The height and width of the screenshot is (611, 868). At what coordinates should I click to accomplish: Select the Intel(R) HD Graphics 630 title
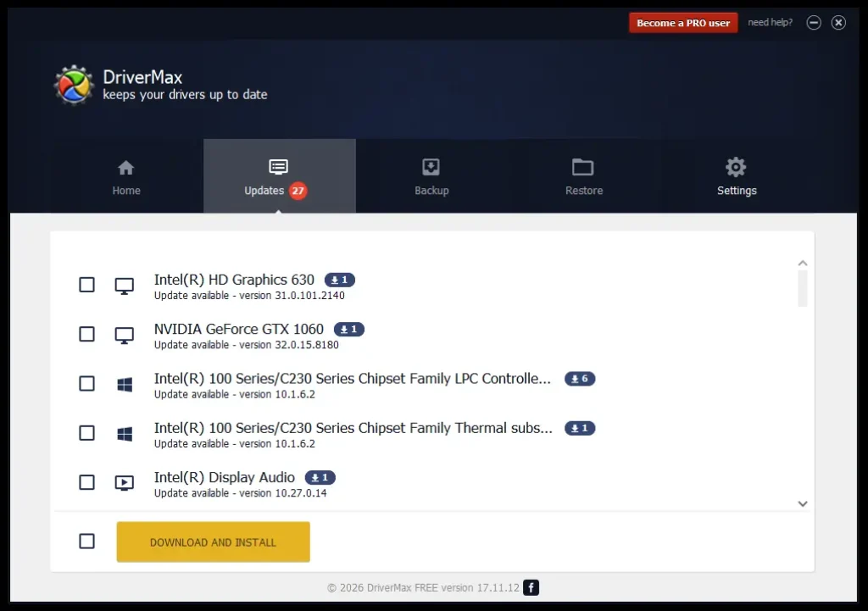pyautogui.click(x=234, y=280)
